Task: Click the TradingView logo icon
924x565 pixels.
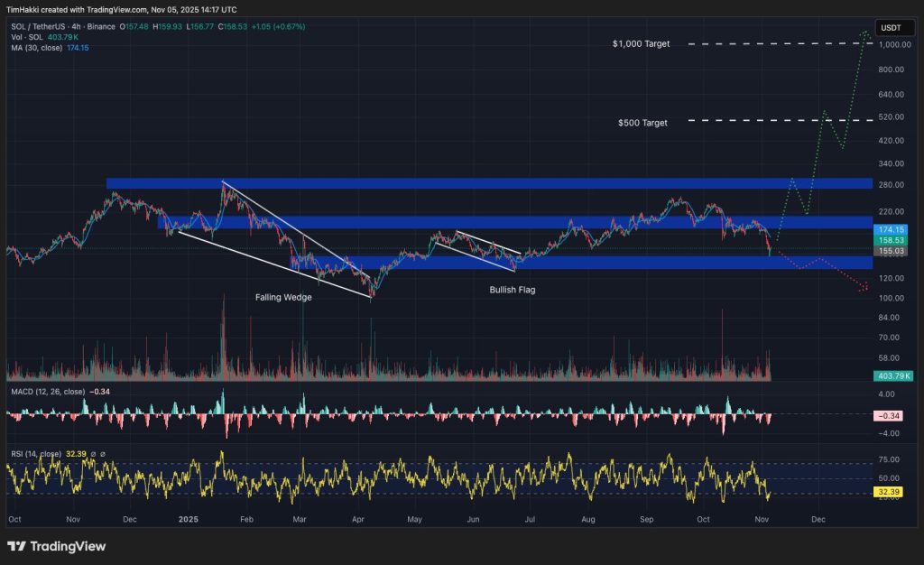Action: pyautogui.click(x=16, y=546)
